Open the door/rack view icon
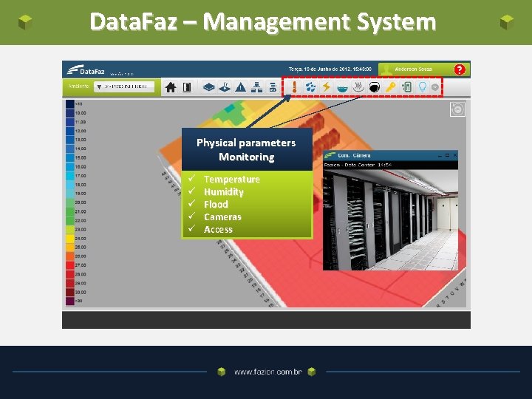The image size is (532, 399). coord(187,87)
